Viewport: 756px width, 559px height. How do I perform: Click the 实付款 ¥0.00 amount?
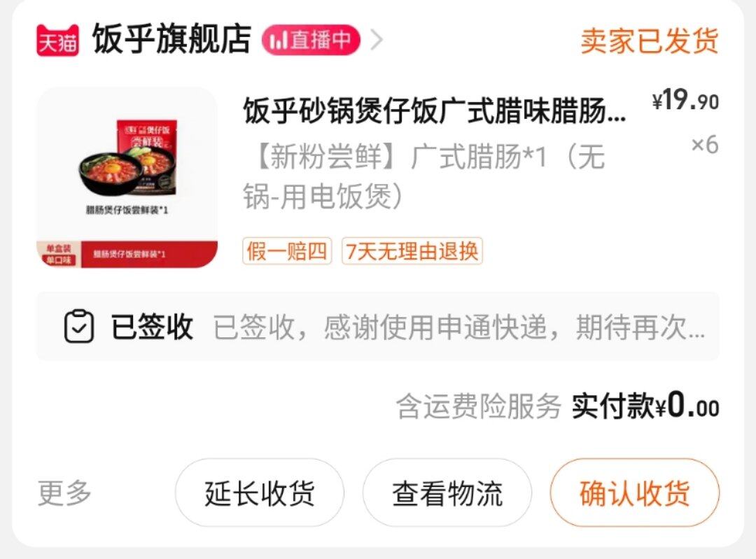point(645,406)
